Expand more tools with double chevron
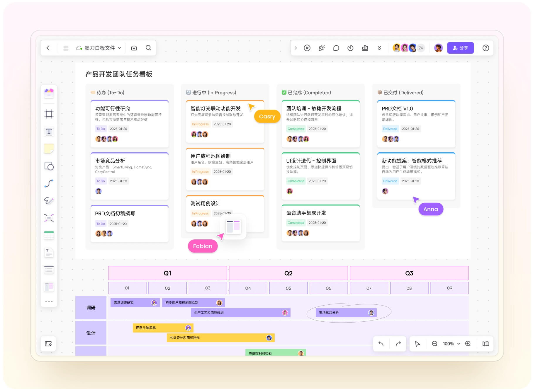 (379, 48)
